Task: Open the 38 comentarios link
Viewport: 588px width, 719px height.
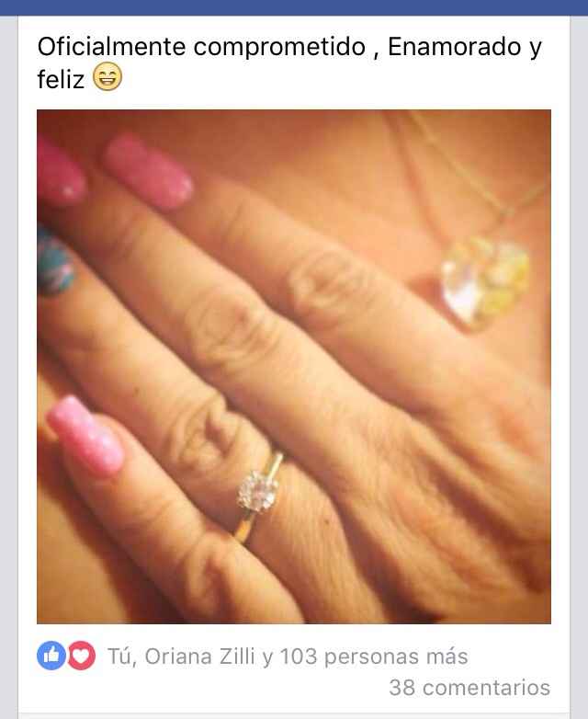Action: [x=469, y=688]
